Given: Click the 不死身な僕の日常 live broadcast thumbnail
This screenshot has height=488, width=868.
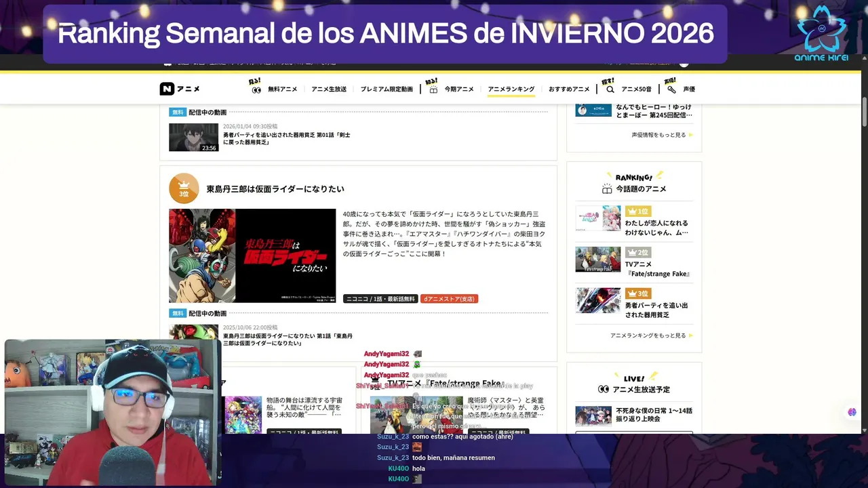Looking at the screenshot, I should point(593,416).
